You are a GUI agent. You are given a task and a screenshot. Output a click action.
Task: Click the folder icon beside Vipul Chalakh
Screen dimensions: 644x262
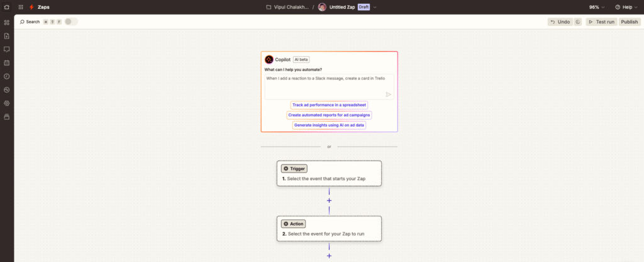coord(269,7)
